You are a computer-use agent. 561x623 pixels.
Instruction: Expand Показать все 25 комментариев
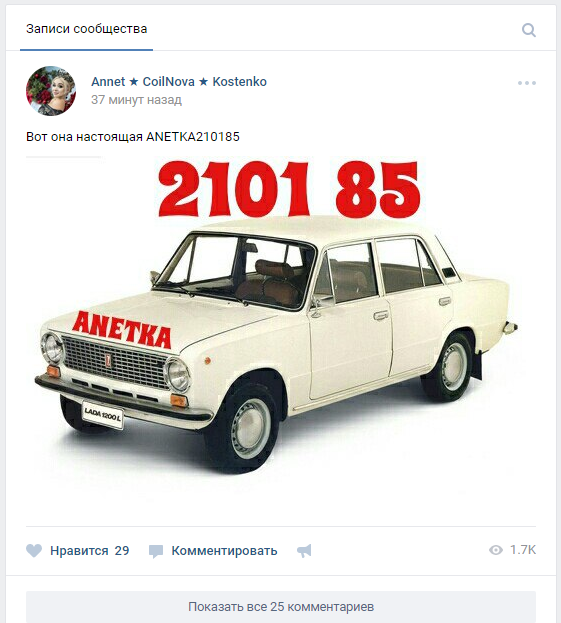[281, 607]
